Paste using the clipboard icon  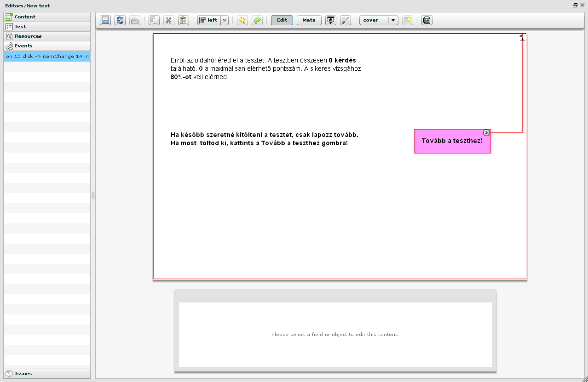pos(184,20)
